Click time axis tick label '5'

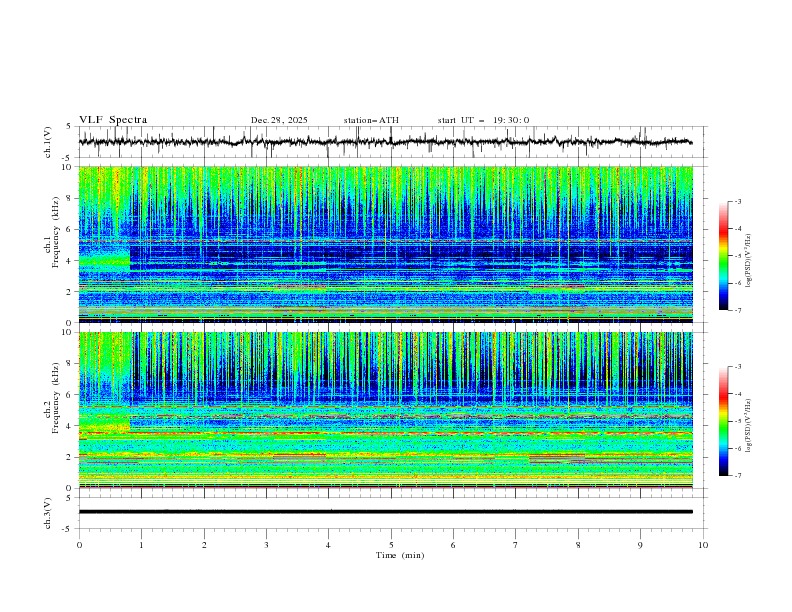coord(391,545)
